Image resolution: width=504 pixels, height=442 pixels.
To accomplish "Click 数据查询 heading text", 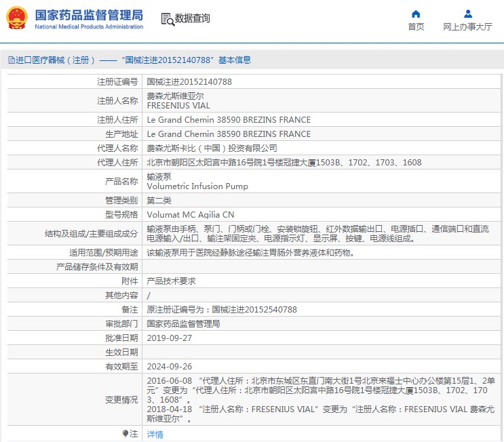I will pos(192,18).
